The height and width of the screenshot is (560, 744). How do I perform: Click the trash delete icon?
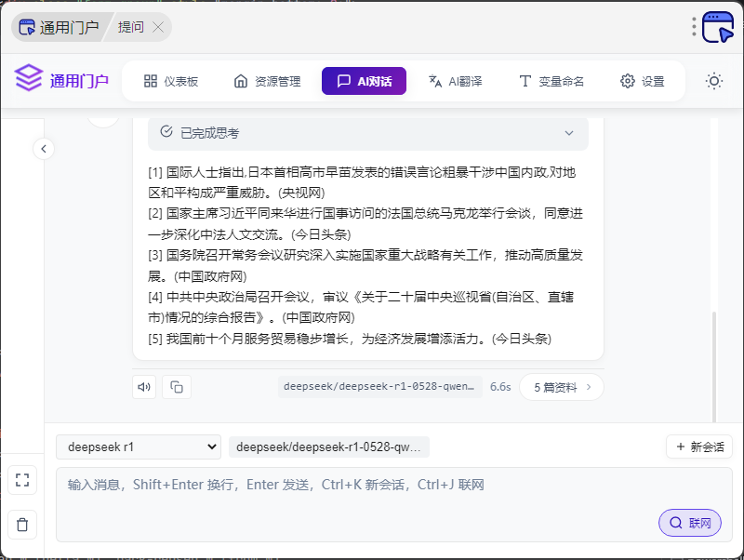[x=23, y=525]
